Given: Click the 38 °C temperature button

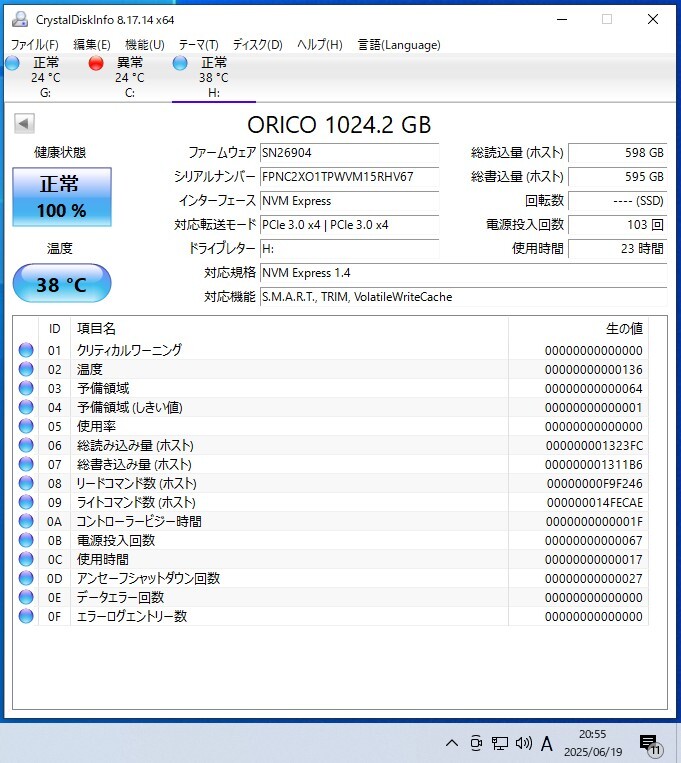Looking at the screenshot, I should click(62, 283).
